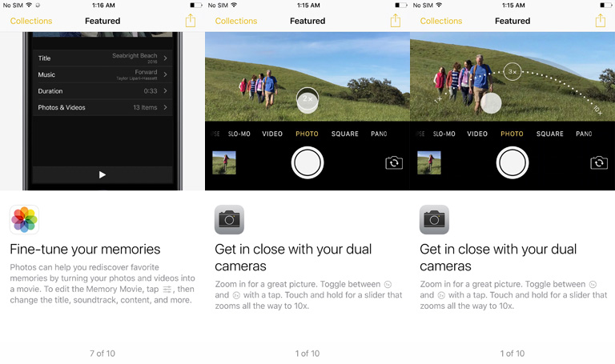This screenshot has height=364, width=615.
Task: Tap the white zoom slider knob on the dial
Action: [491, 102]
